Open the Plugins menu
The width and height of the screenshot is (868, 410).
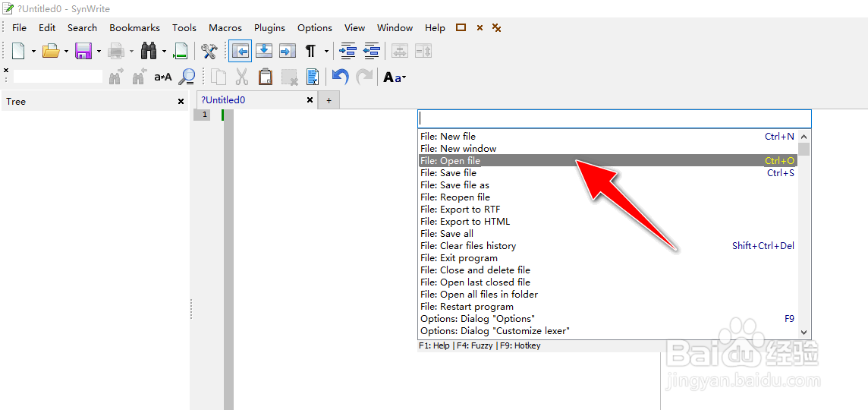tap(269, 27)
